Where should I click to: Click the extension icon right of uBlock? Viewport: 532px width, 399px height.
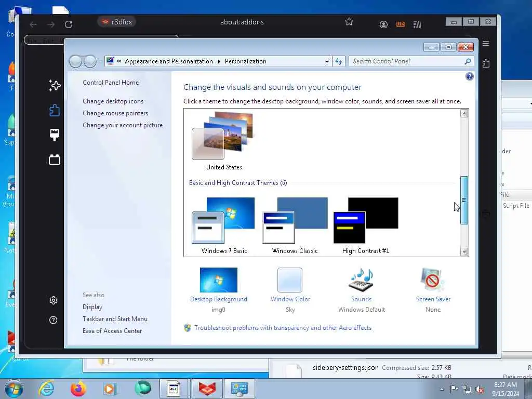click(417, 24)
